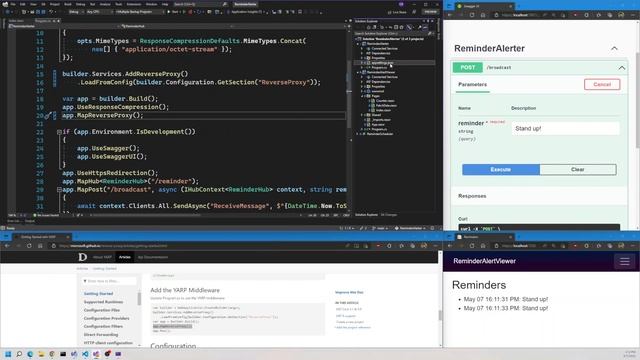Screen dimensions: 640x360
Task: Click the Visual Studio search box
Action: [x=200, y=4]
